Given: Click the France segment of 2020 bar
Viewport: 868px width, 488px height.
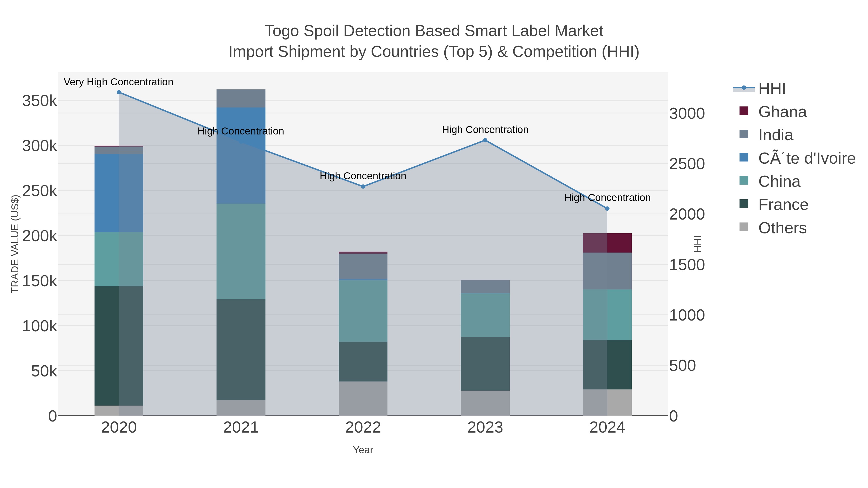Looking at the screenshot, I should (x=119, y=346).
